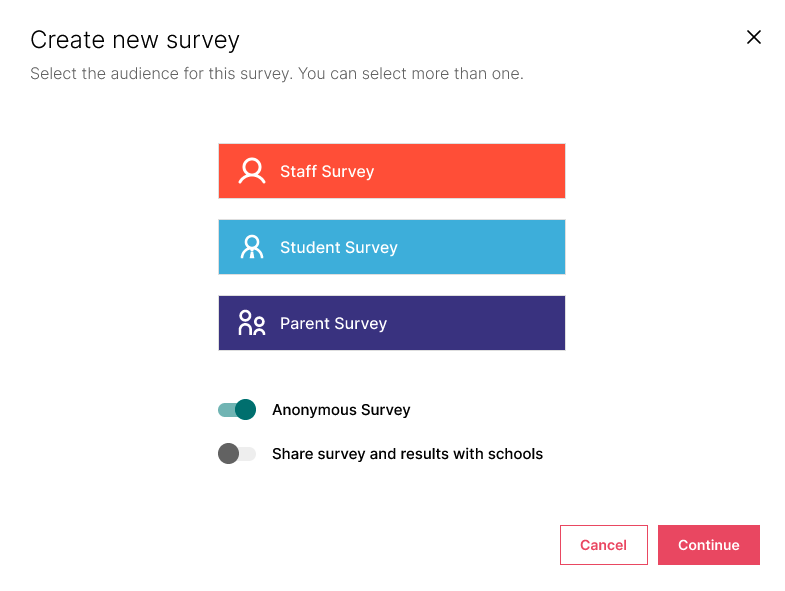Click the "Share survey and results with schools" label
Screen dimensions: 785x591
[x=407, y=454]
